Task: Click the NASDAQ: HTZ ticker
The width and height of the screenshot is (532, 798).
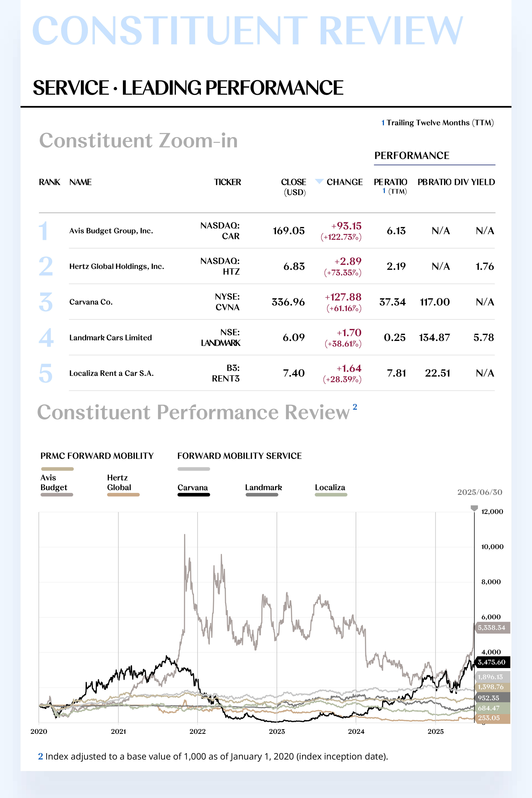Action: coord(220,266)
